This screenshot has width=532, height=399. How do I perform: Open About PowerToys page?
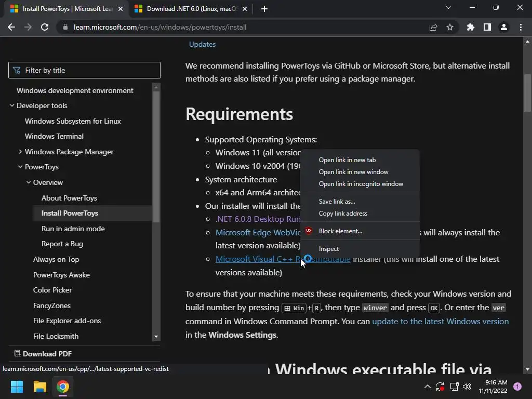(x=69, y=198)
